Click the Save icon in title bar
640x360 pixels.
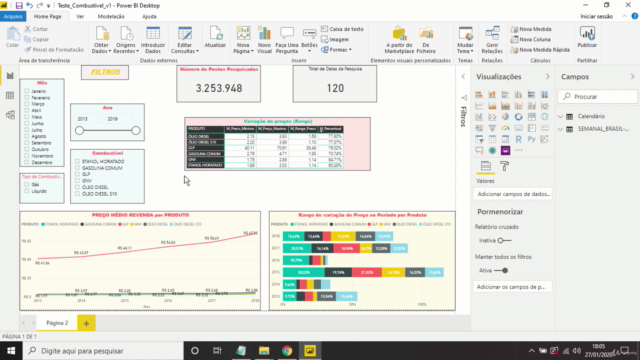pos(19,5)
